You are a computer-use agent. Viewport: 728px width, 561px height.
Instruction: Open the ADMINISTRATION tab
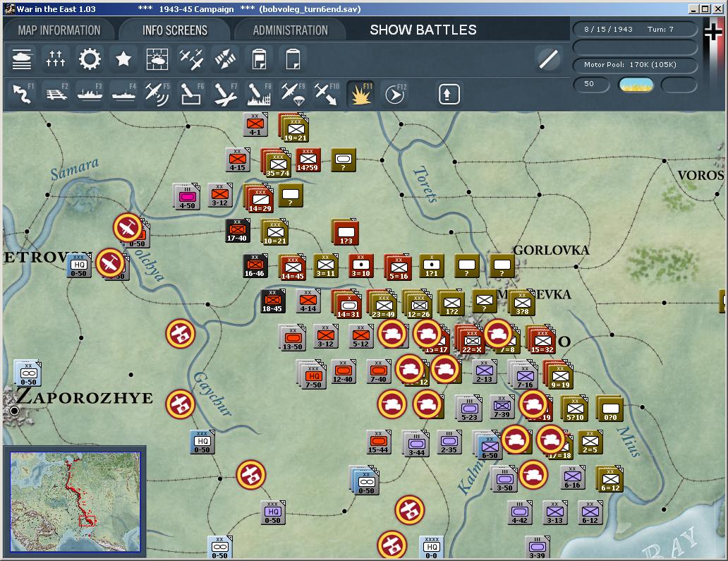(290, 30)
